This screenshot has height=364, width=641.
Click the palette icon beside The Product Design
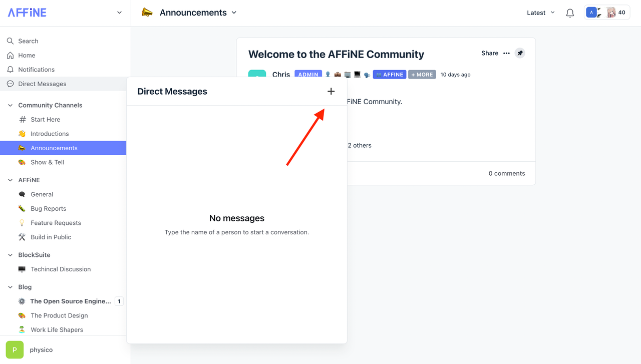click(x=22, y=315)
